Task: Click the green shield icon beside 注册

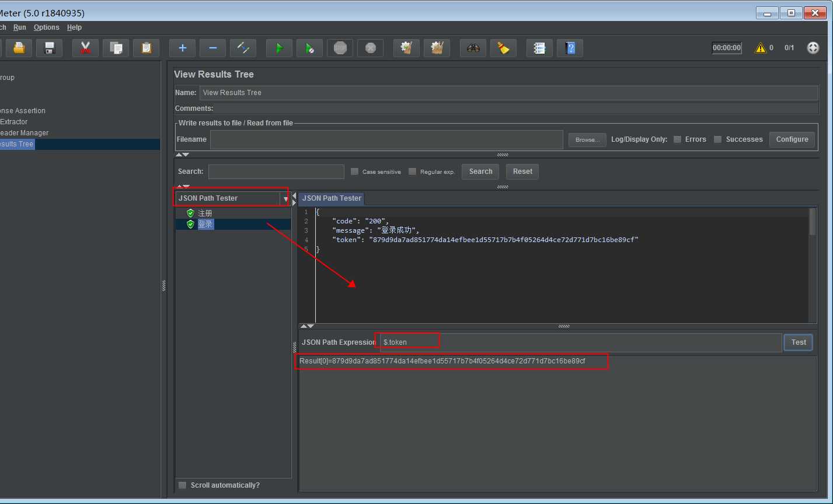Action: [x=190, y=213]
